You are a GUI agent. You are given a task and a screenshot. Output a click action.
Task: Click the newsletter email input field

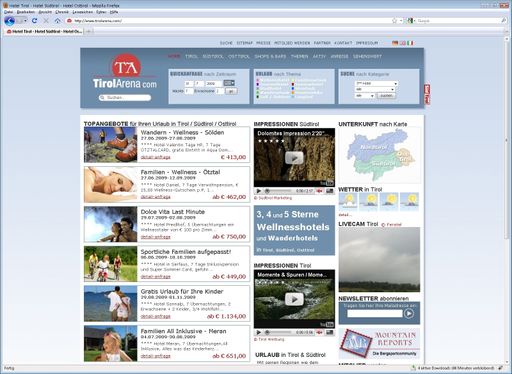(x=375, y=313)
